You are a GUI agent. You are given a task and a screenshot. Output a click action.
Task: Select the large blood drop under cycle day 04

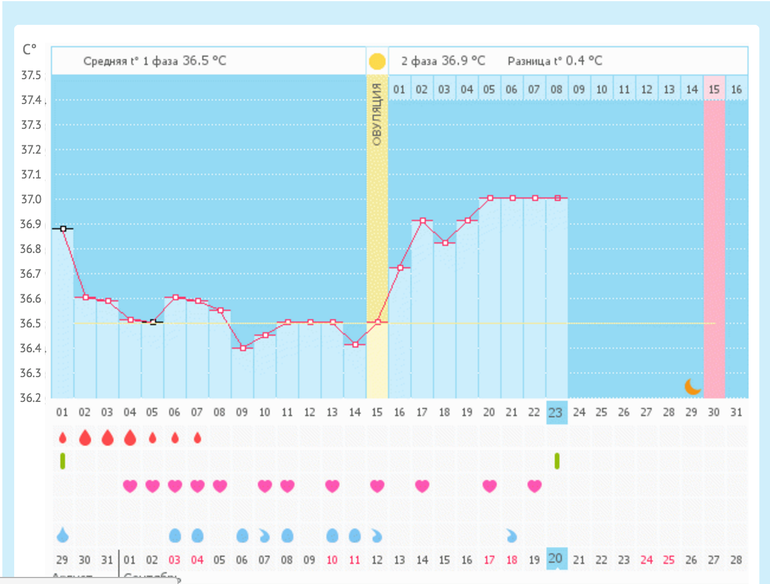pyautogui.click(x=130, y=437)
